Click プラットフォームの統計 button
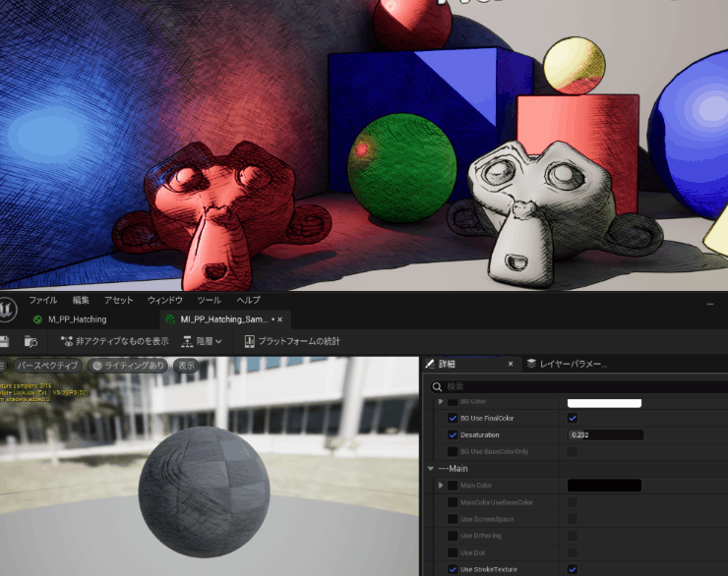The width and height of the screenshot is (728, 576). [x=292, y=342]
